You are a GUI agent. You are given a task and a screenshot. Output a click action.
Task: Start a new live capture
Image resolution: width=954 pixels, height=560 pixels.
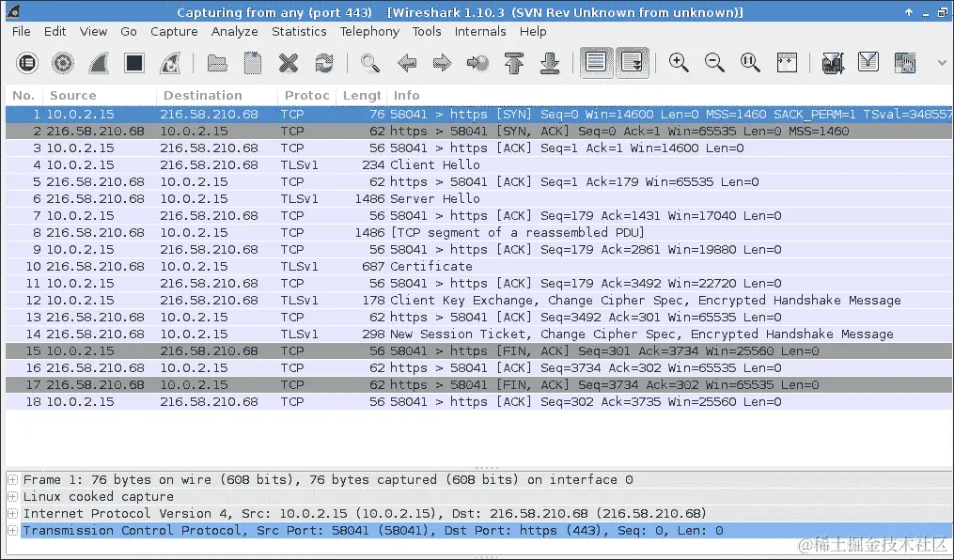99,63
